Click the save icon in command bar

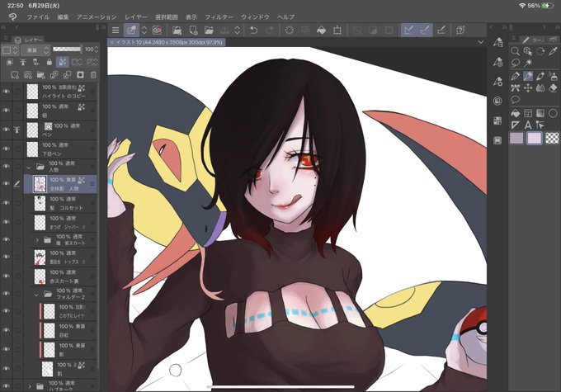(224, 31)
